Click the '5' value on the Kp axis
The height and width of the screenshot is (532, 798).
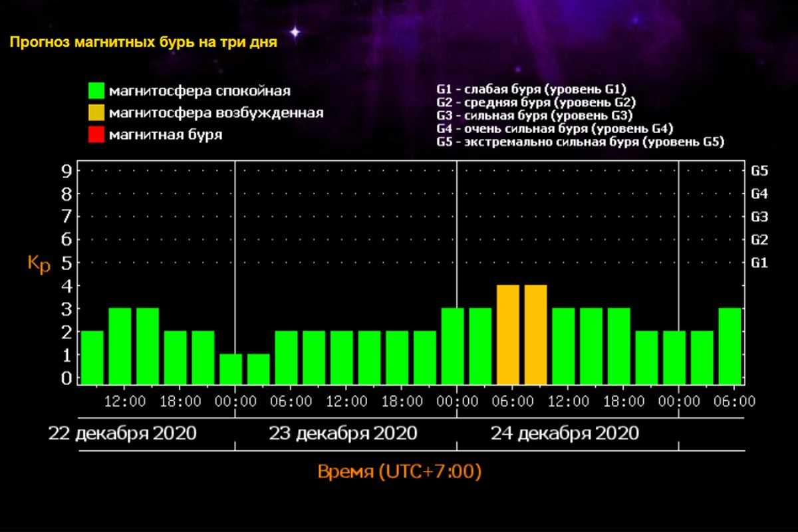(66, 263)
